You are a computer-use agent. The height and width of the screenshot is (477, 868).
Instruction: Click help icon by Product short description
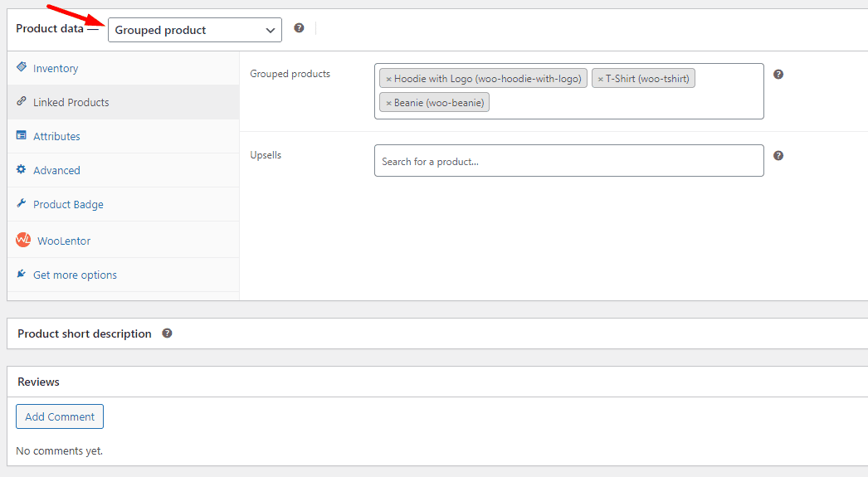pyautogui.click(x=167, y=333)
